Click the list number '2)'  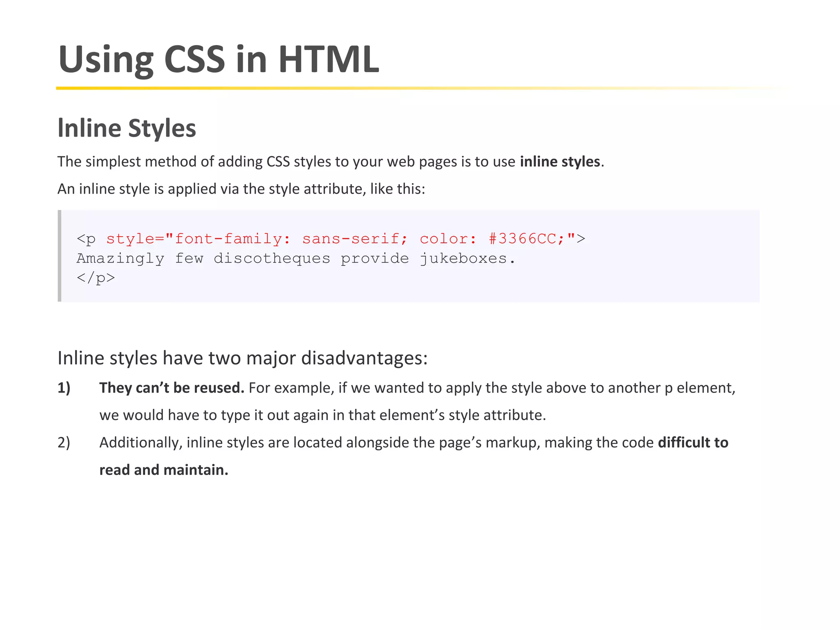coord(64,443)
